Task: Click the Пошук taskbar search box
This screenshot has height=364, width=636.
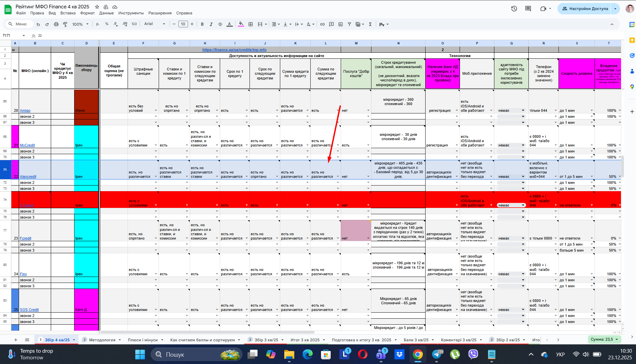Action: (x=196, y=354)
